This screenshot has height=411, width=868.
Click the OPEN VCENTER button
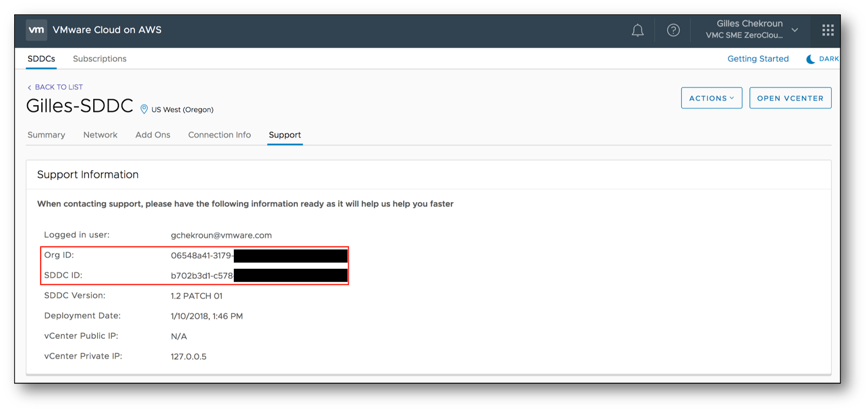tap(790, 98)
